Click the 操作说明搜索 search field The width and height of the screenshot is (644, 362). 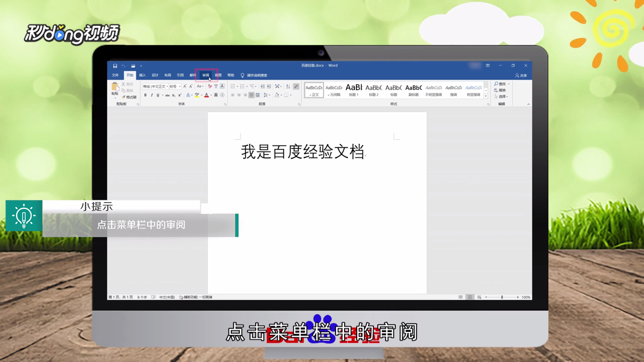point(257,75)
